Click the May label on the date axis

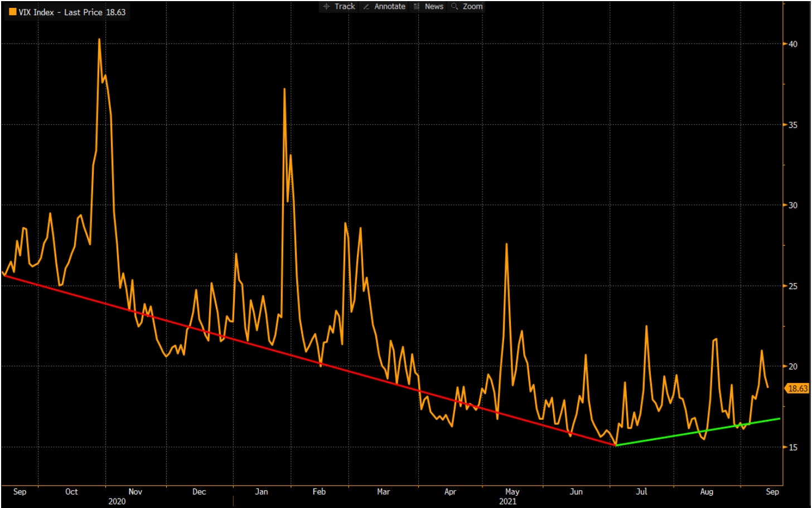point(512,492)
